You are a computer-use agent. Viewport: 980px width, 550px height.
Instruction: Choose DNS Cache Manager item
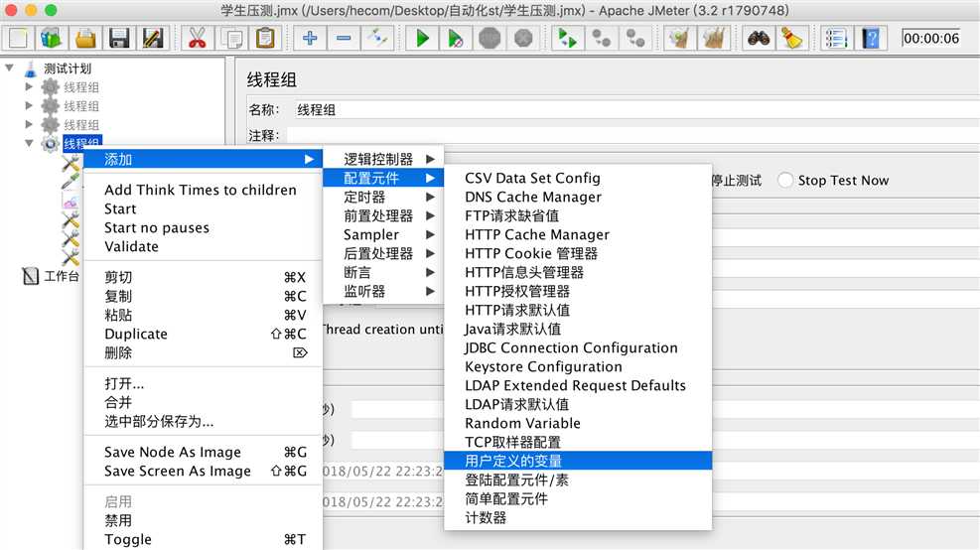point(578,197)
